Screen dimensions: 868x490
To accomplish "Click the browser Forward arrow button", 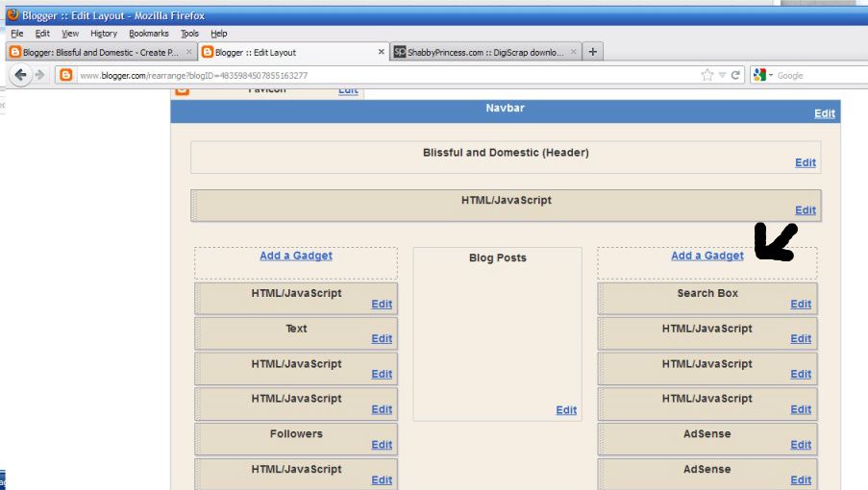I will point(39,75).
